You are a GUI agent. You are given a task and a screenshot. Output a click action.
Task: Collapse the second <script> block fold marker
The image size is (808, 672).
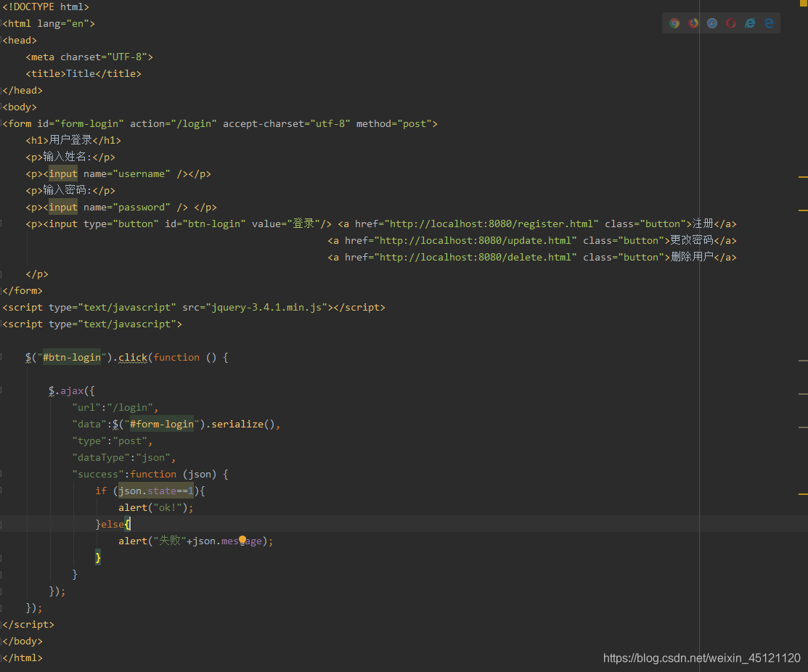pos(1,324)
